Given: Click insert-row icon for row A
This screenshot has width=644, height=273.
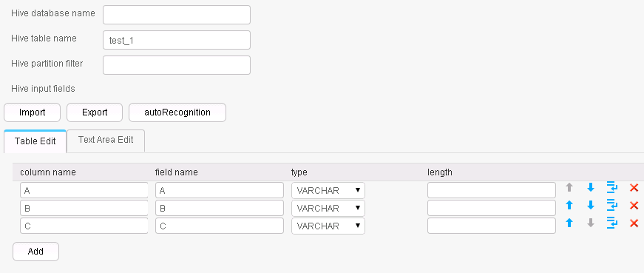Looking at the screenshot, I should coord(612,187).
